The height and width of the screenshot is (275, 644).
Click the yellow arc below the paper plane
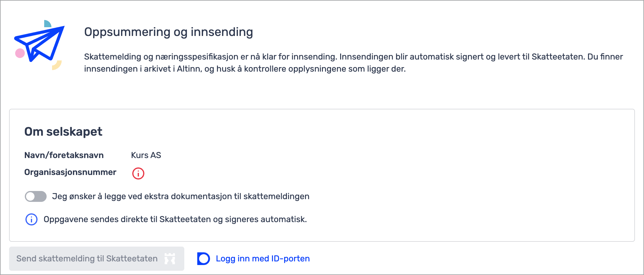(57, 65)
